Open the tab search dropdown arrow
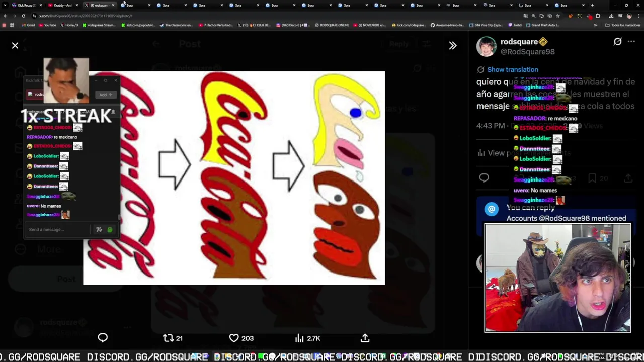644x362 pixels. (5, 5)
